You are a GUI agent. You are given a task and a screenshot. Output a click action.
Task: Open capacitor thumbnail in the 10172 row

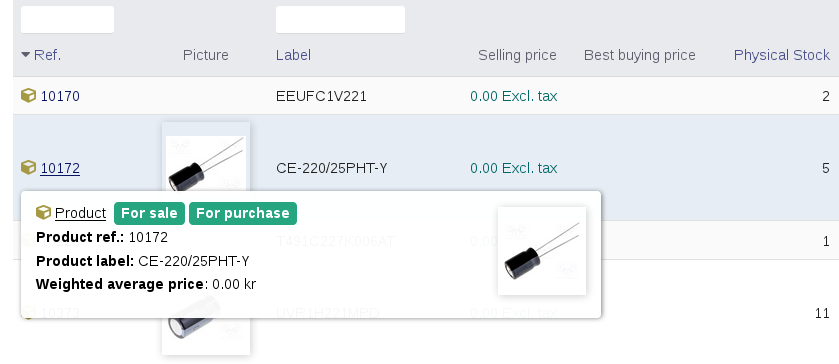[206, 157]
